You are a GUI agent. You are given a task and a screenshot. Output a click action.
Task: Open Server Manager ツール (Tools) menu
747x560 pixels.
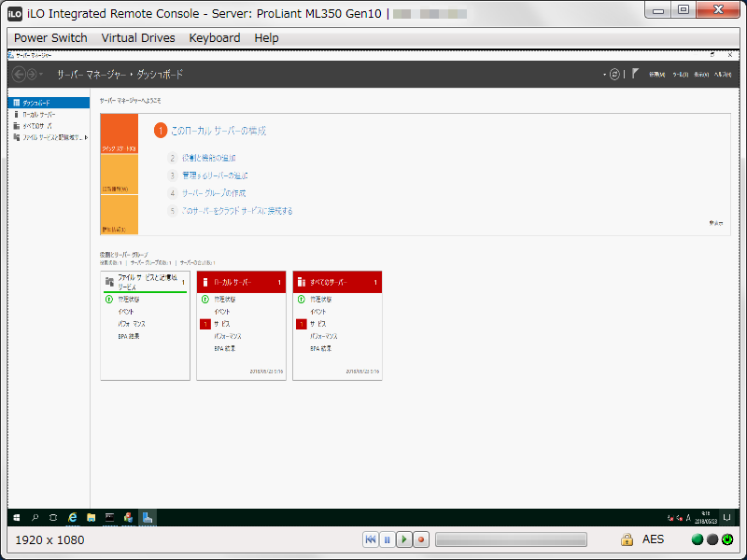pos(681,75)
